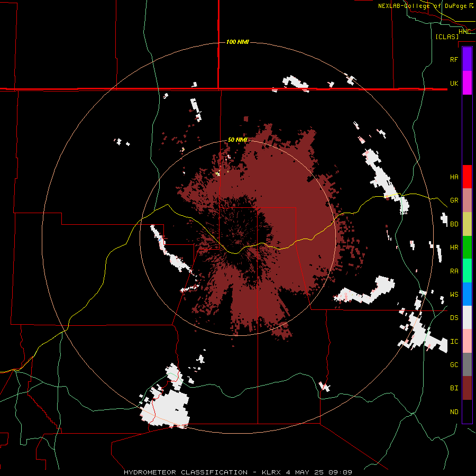Click the 100 NMI range ring label

coord(237,42)
